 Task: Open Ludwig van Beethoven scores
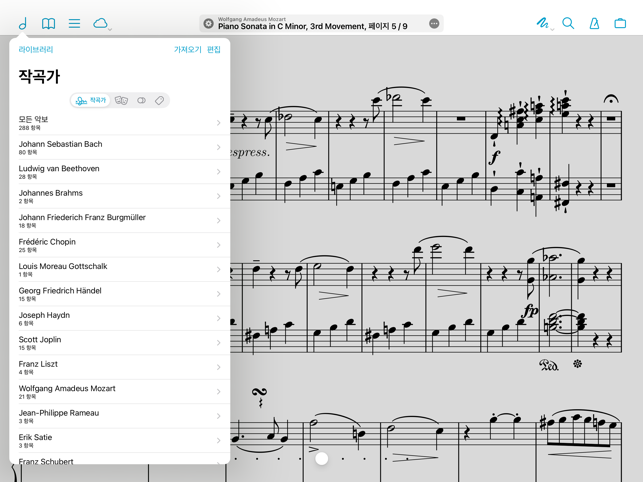click(x=119, y=171)
